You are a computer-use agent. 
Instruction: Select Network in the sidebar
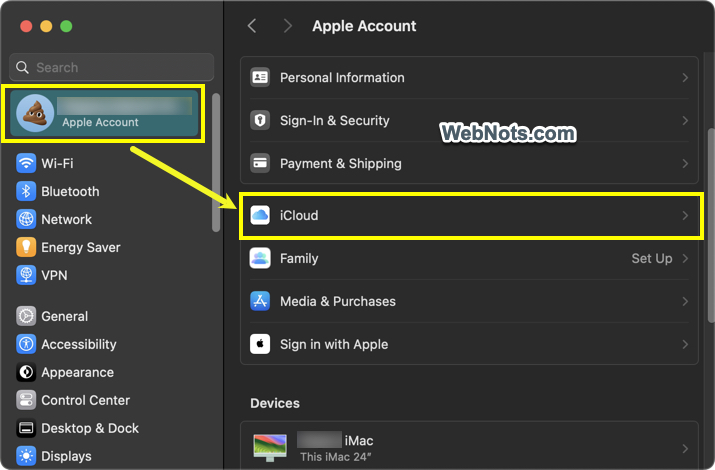tap(109, 219)
